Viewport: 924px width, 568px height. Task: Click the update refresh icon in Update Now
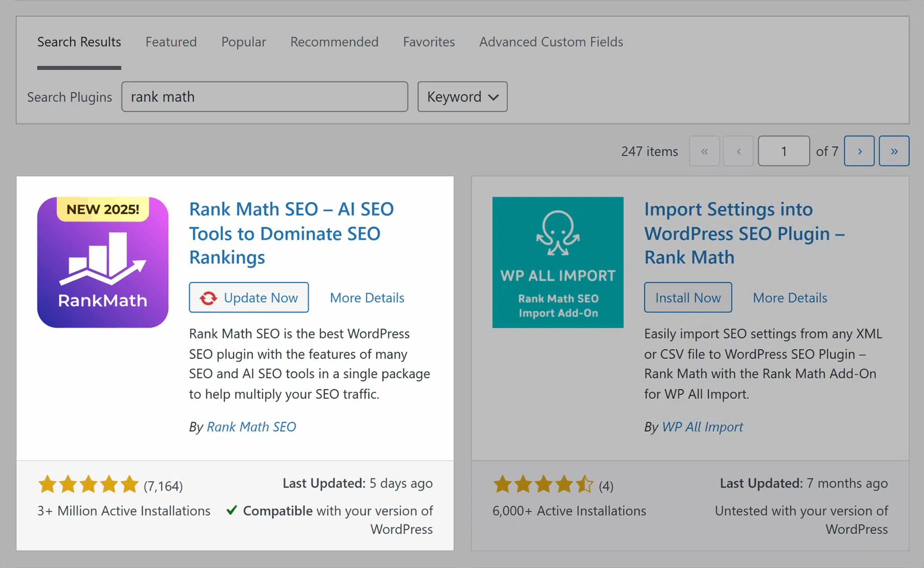click(x=208, y=298)
